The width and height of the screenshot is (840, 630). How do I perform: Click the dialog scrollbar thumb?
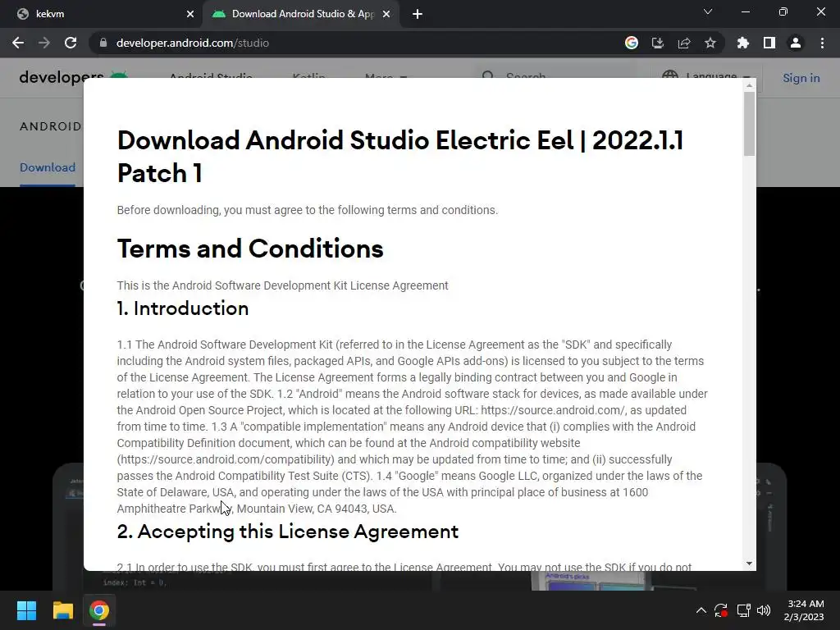tap(749, 124)
